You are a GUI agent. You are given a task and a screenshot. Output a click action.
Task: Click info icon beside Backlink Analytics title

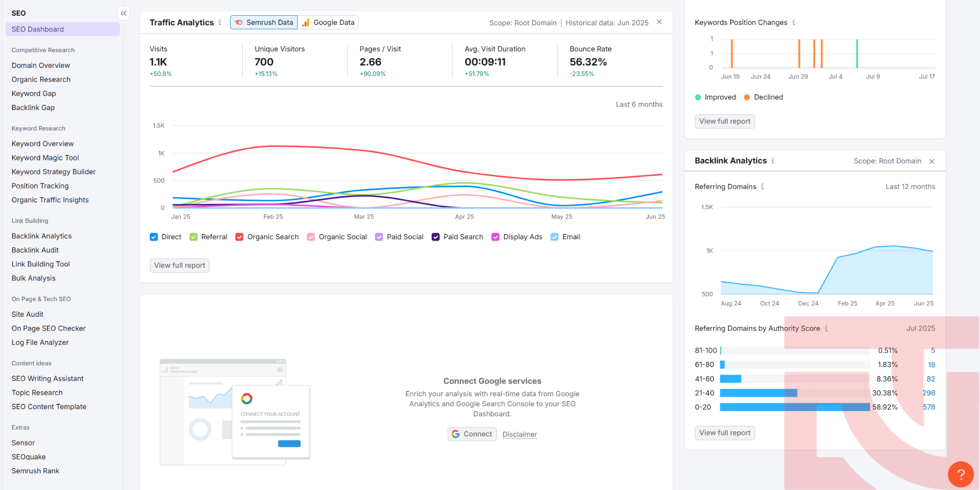point(773,161)
